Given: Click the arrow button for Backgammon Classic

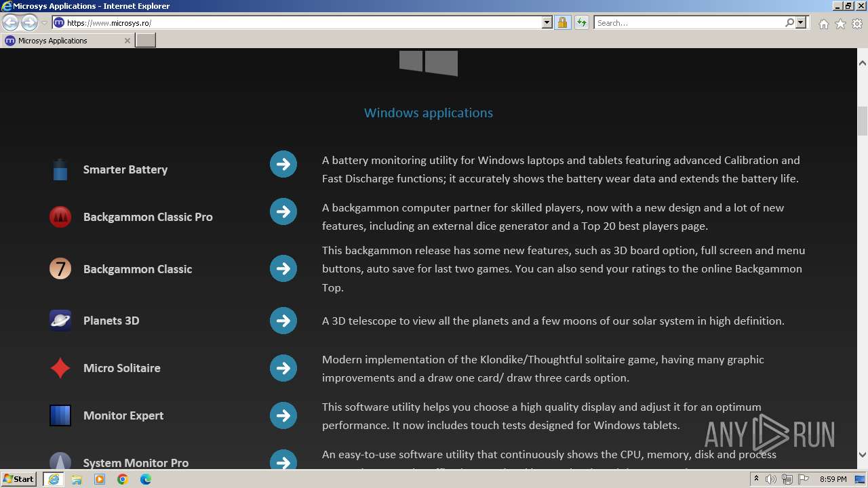Looking at the screenshot, I should (x=283, y=268).
